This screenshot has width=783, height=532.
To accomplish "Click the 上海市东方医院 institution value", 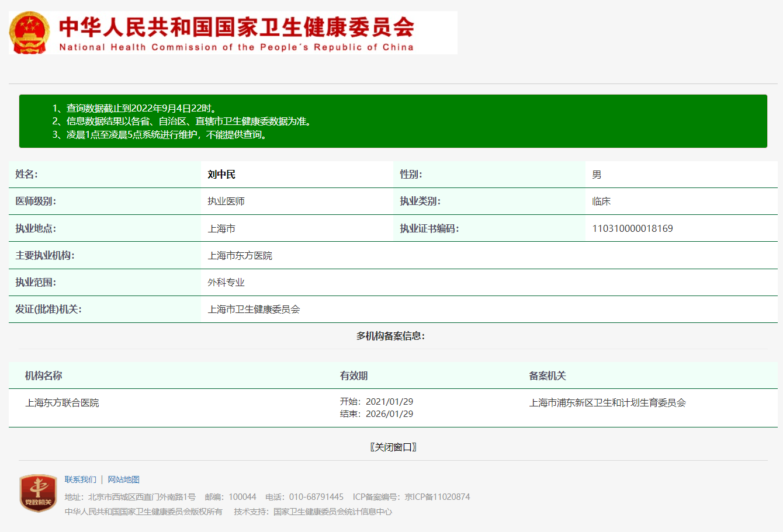I will [240, 255].
